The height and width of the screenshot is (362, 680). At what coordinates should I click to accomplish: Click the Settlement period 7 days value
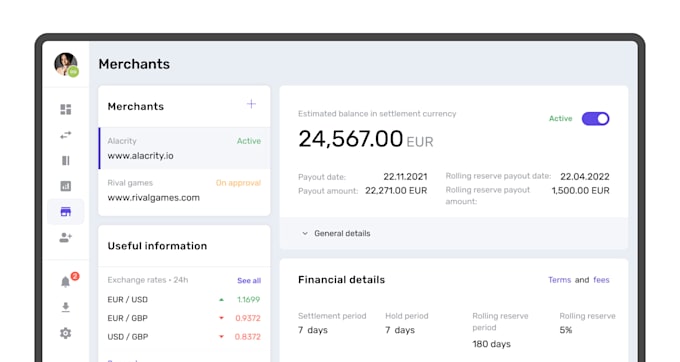coord(313,330)
